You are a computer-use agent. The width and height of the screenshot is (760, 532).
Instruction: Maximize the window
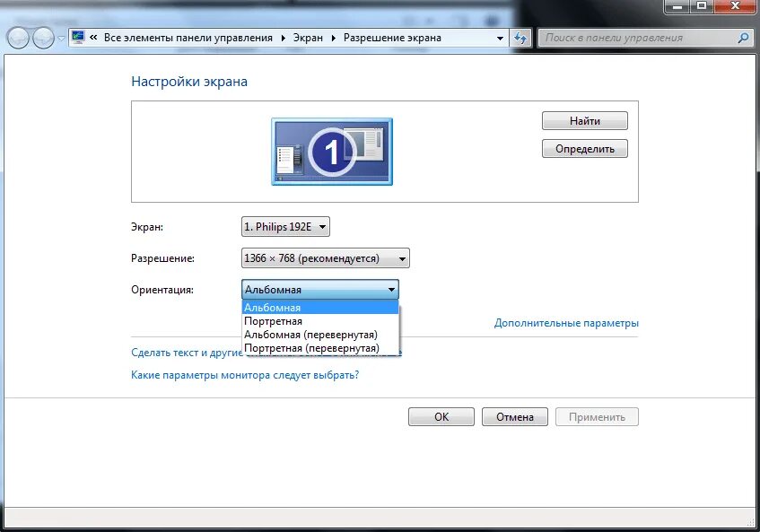(702, 6)
